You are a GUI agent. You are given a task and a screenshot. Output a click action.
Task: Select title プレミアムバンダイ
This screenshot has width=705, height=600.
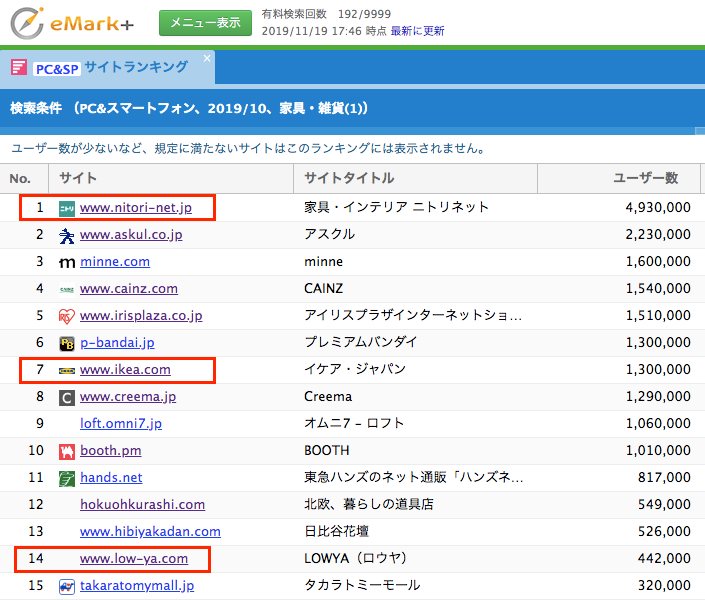[x=361, y=342]
